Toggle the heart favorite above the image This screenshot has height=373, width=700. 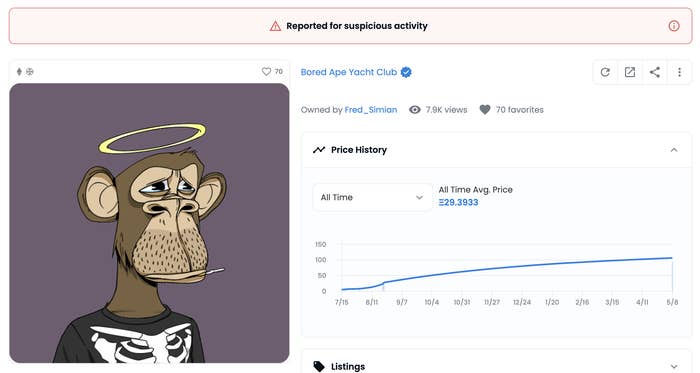coord(267,71)
